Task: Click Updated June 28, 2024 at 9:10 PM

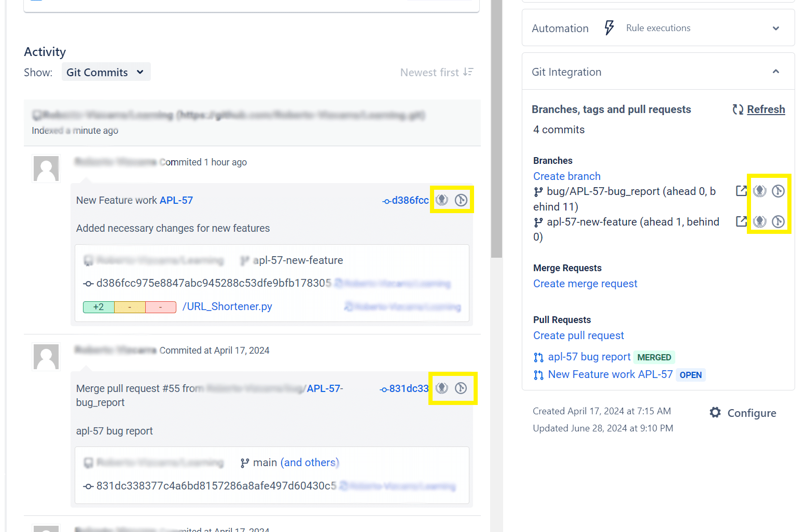Action: click(x=603, y=428)
